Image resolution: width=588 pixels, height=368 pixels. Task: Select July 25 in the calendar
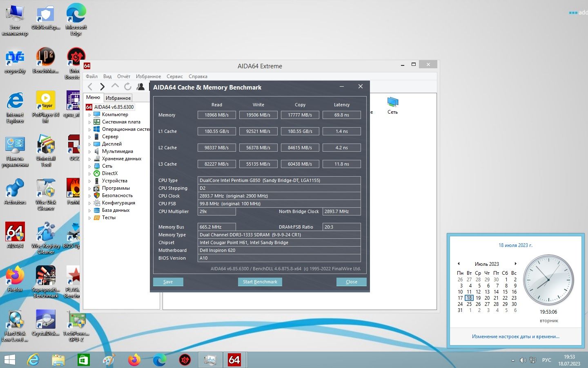click(x=469, y=304)
